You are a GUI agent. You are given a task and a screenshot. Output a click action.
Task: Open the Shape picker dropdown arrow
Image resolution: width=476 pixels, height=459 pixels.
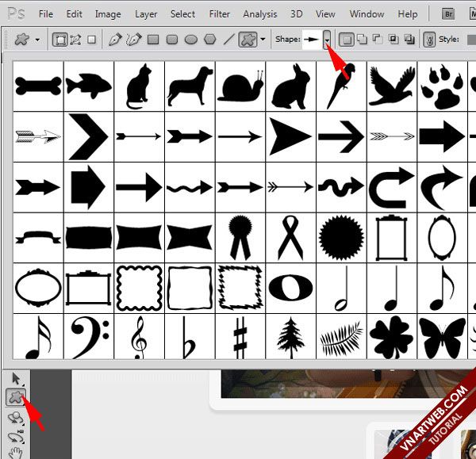(x=326, y=40)
